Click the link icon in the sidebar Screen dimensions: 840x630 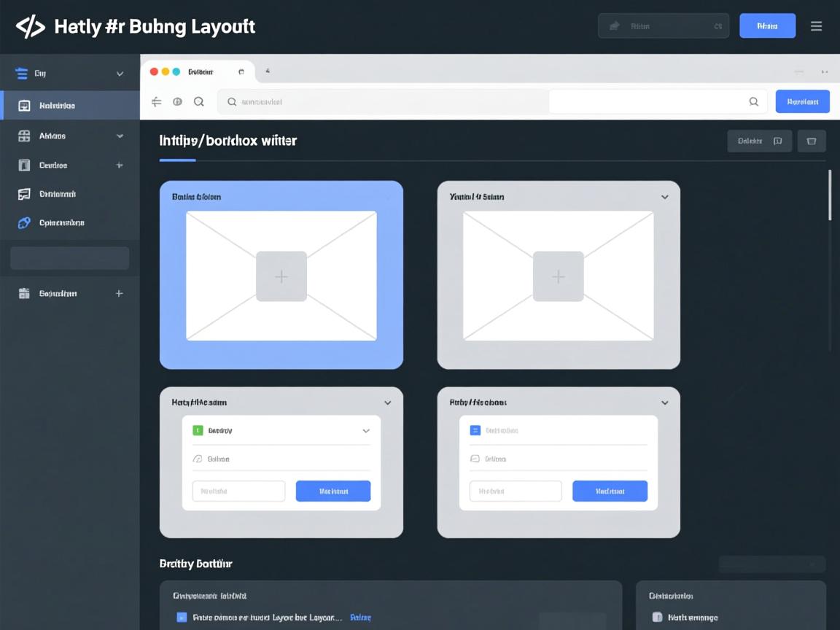[x=24, y=223]
